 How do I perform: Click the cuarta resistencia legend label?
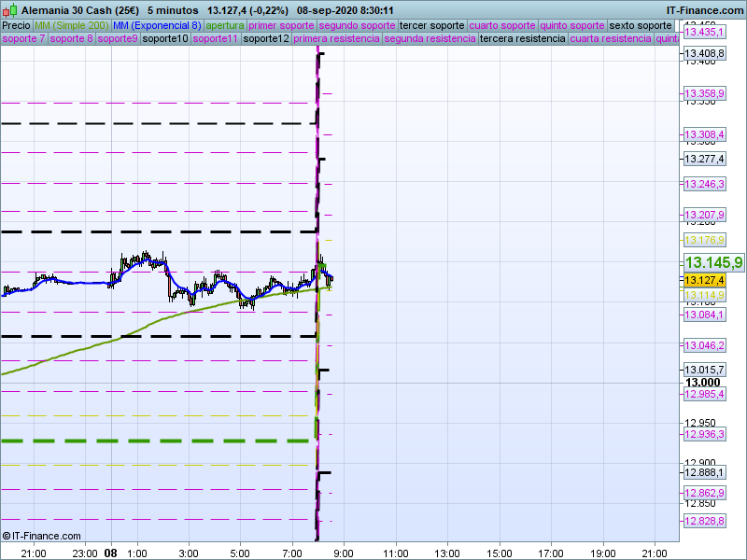coord(611,39)
